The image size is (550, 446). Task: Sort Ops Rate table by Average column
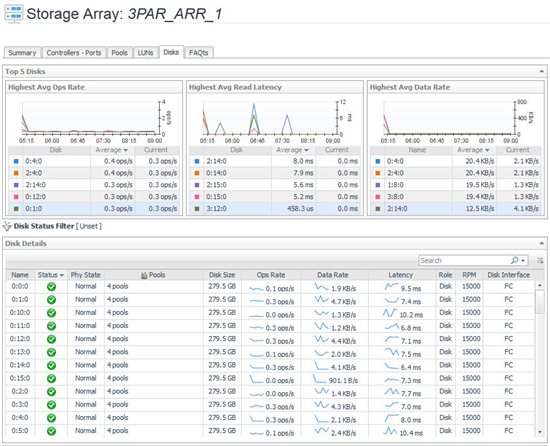click(x=112, y=150)
